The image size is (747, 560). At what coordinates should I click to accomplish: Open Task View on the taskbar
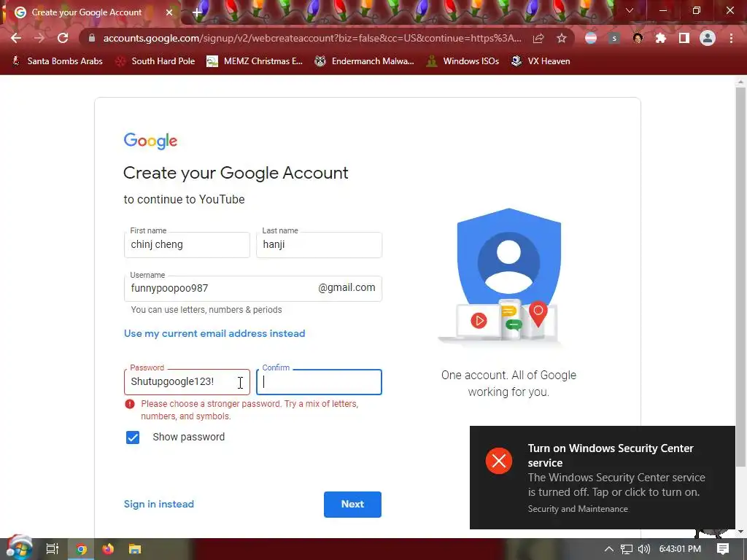tap(53, 549)
